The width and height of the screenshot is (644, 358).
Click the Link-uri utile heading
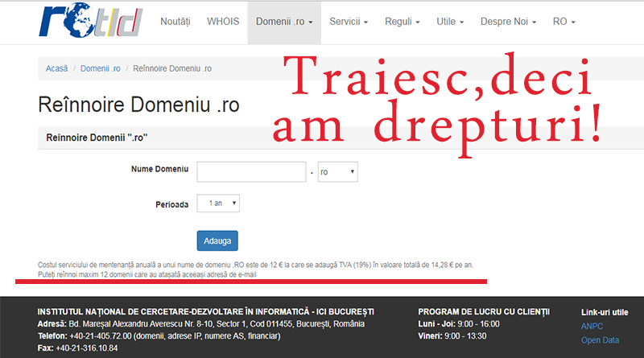pos(605,312)
